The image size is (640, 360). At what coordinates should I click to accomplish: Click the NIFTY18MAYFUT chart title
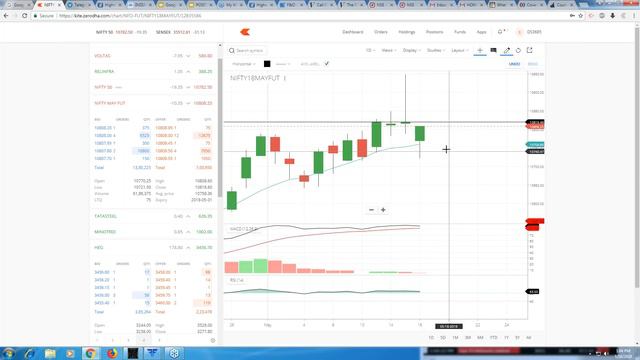point(255,78)
